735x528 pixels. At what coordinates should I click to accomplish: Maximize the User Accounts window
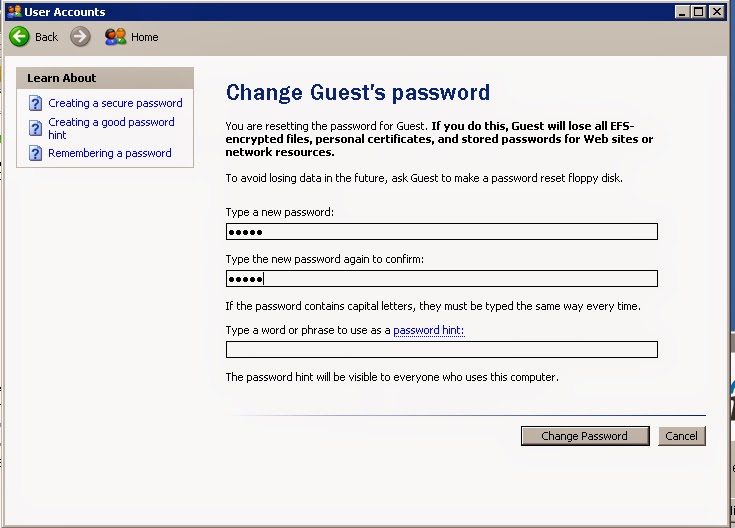(x=700, y=12)
